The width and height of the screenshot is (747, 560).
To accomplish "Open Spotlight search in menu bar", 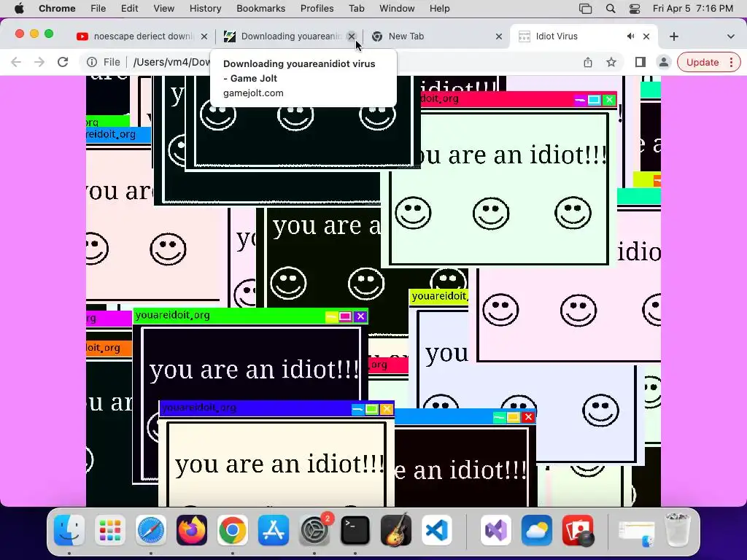I will click(611, 8).
